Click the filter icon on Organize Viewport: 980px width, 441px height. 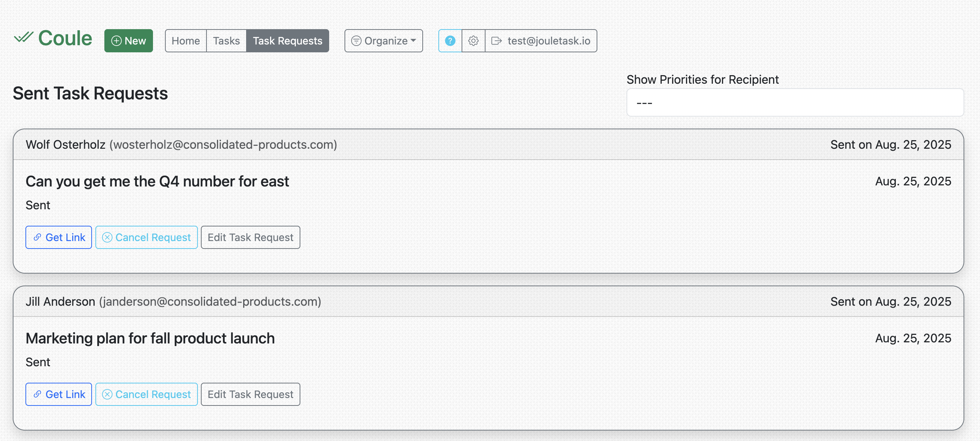pos(356,41)
